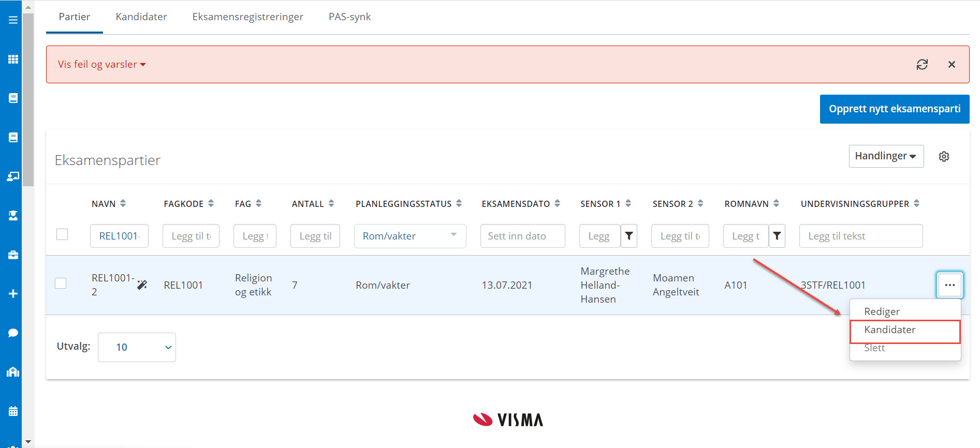Open table settings gear icon
The width and height of the screenshot is (980, 448).
point(944,156)
